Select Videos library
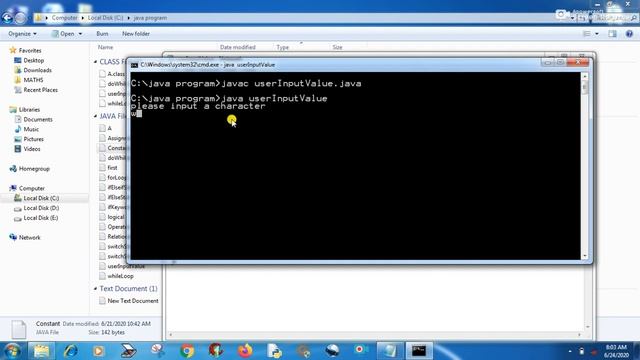The height and width of the screenshot is (360, 640). tap(32, 149)
